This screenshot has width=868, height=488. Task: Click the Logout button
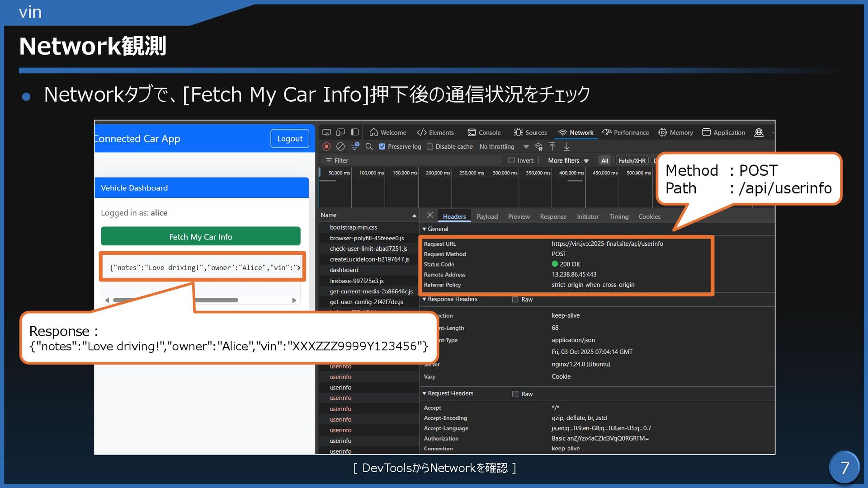[x=290, y=139]
